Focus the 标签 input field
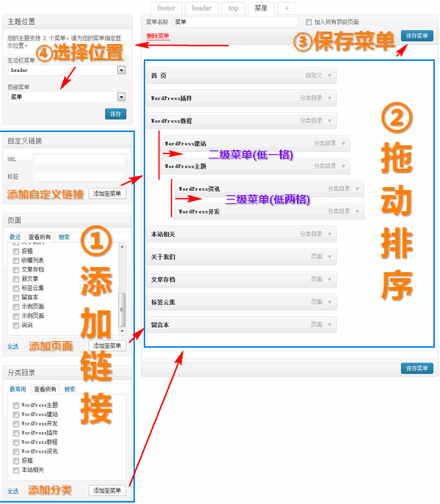The width and height of the screenshot is (440, 504). (79, 177)
